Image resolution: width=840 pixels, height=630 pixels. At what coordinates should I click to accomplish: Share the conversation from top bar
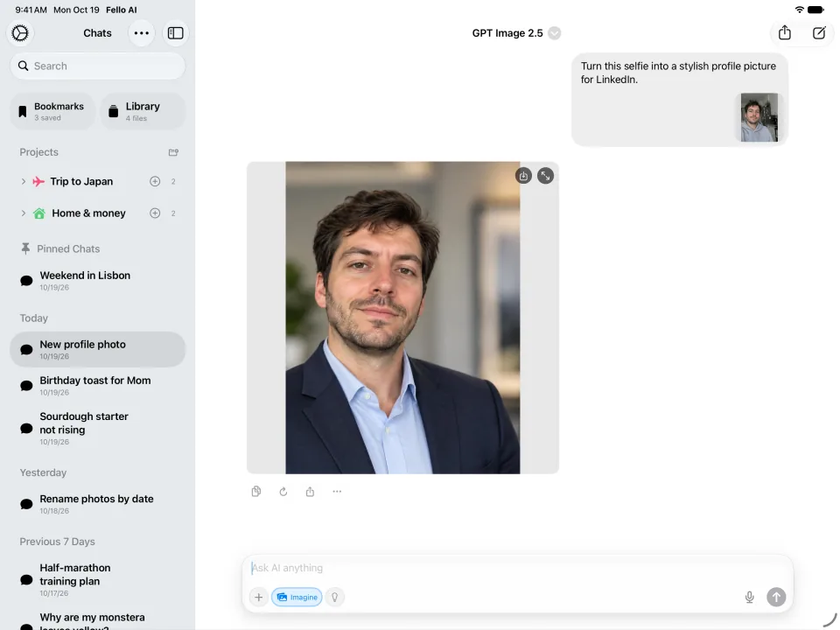point(784,33)
